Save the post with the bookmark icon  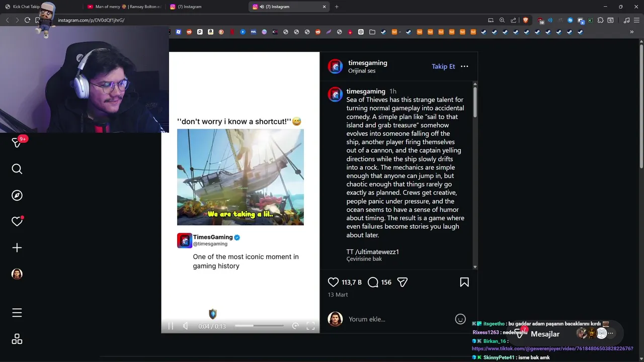pos(464,282)
